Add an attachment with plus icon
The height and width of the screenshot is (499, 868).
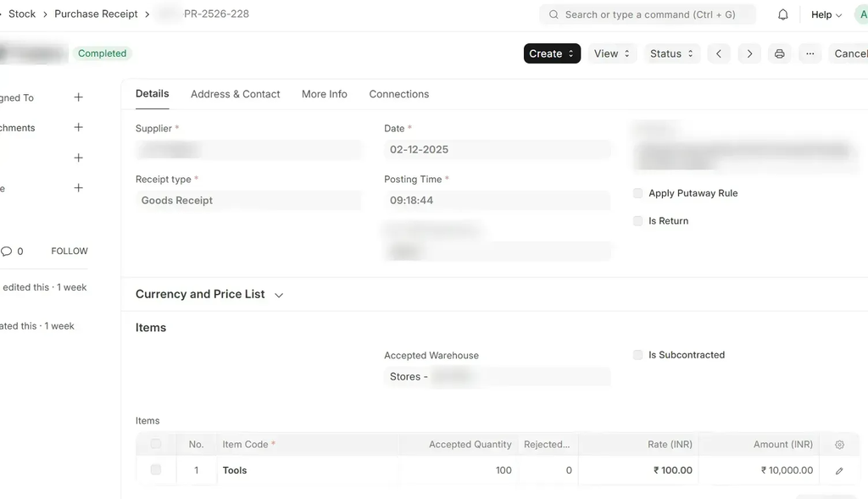[x=79, y=128]
